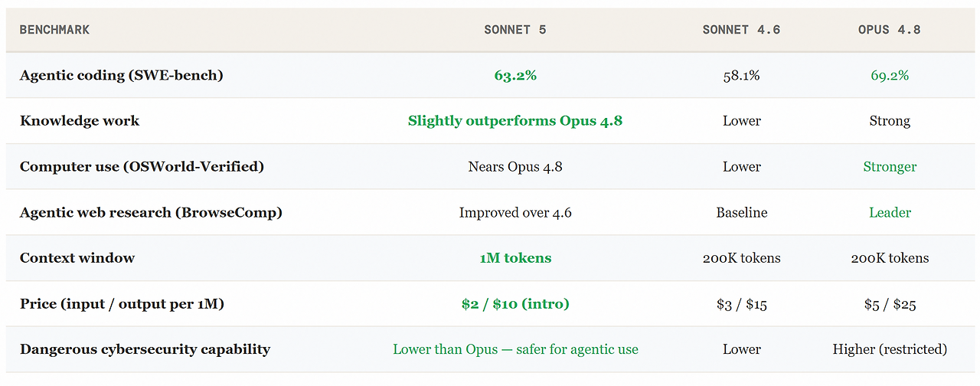Image resolution: width=980 pixels, height=386 pixels.
Task: Click the 63.2% Sonnet 5 score
Action: pos(515,75)
